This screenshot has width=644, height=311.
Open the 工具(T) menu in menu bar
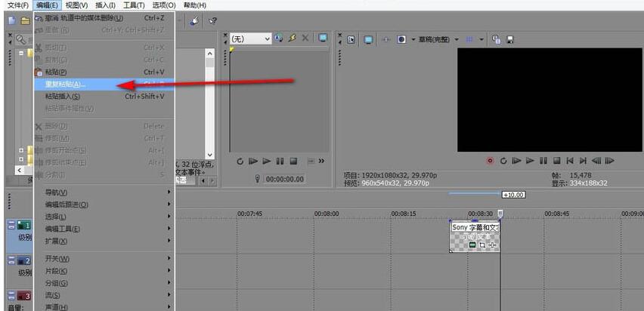[134, 5]
